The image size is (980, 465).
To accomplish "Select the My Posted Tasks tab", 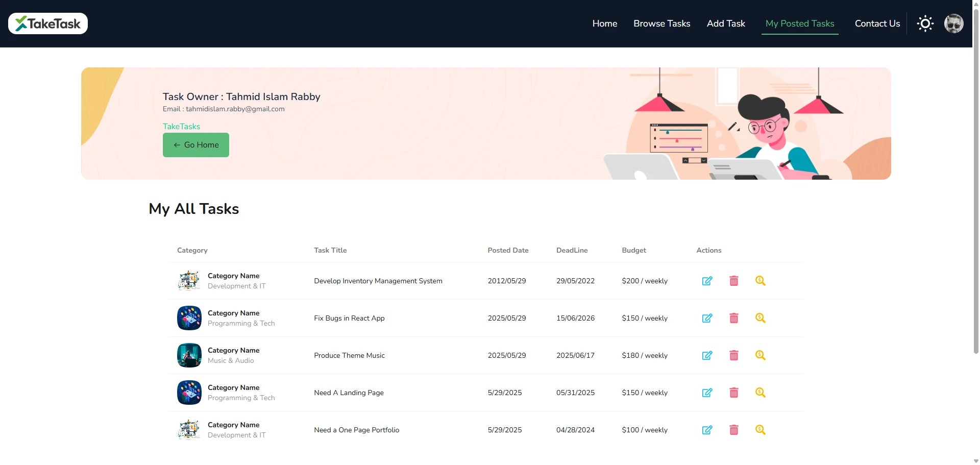I will pyautogui.click(x=799, y=23).
